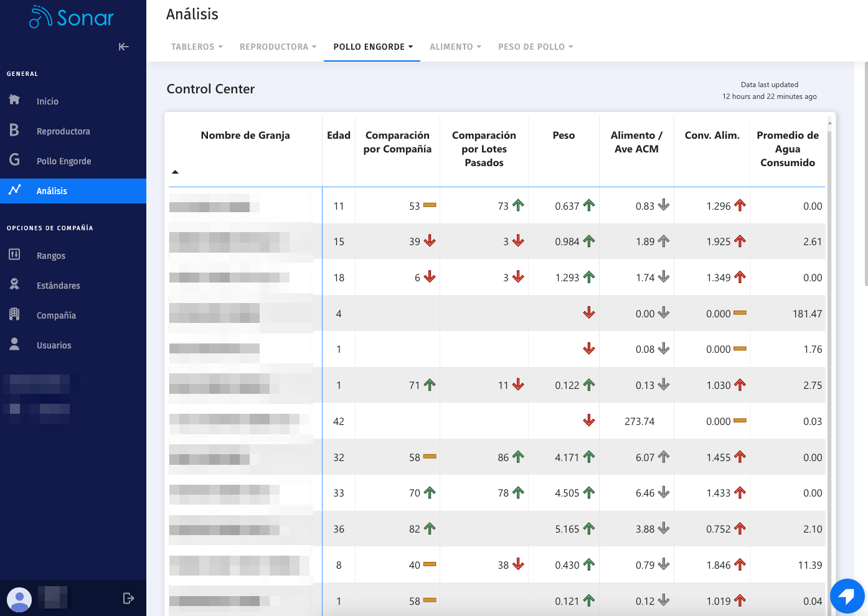Click the red down arrow next to 38

[x=518, y=564]
